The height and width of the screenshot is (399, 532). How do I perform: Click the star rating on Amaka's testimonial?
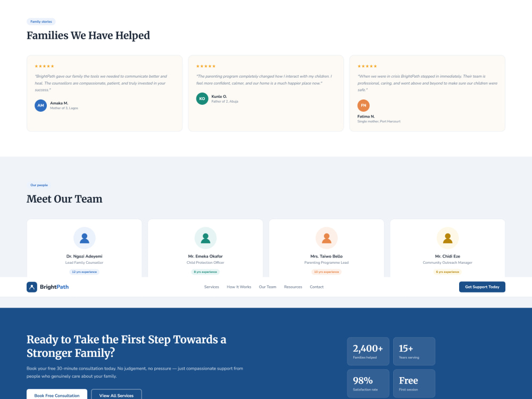click(x=45, y=66)
